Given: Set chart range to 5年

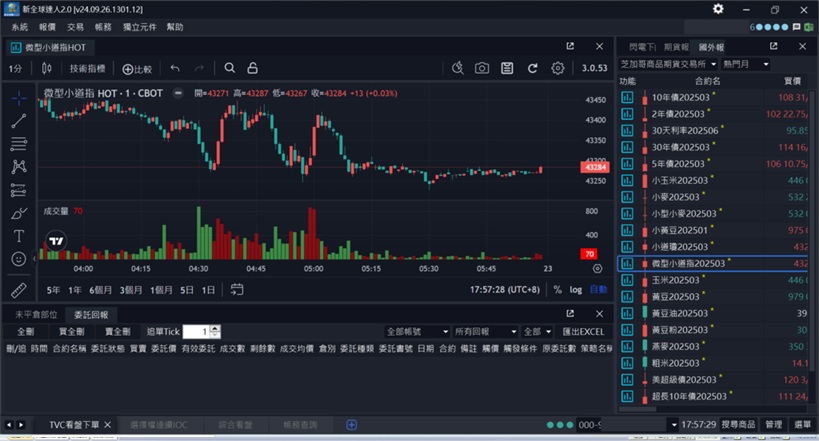Looking at the screenshot, I should [53, 290].
